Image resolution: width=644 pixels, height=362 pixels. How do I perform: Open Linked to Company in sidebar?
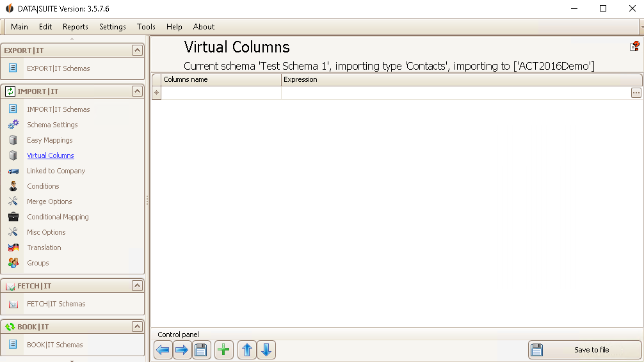pos(56,171)
